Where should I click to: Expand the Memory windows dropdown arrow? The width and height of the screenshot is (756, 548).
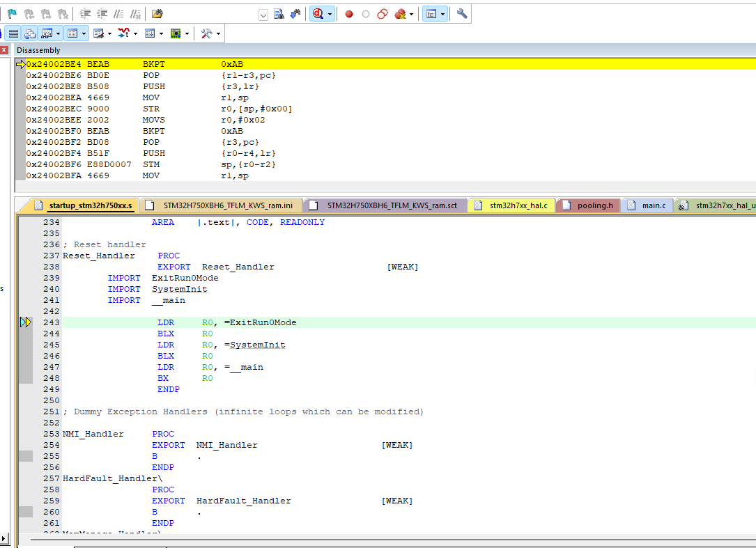click(x=84, y=33)
